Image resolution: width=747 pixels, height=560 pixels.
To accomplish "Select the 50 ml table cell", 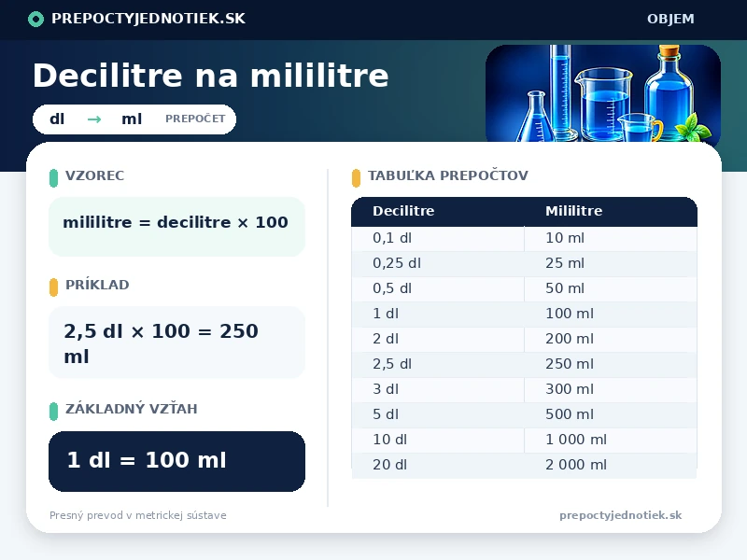I will [611, 288].
